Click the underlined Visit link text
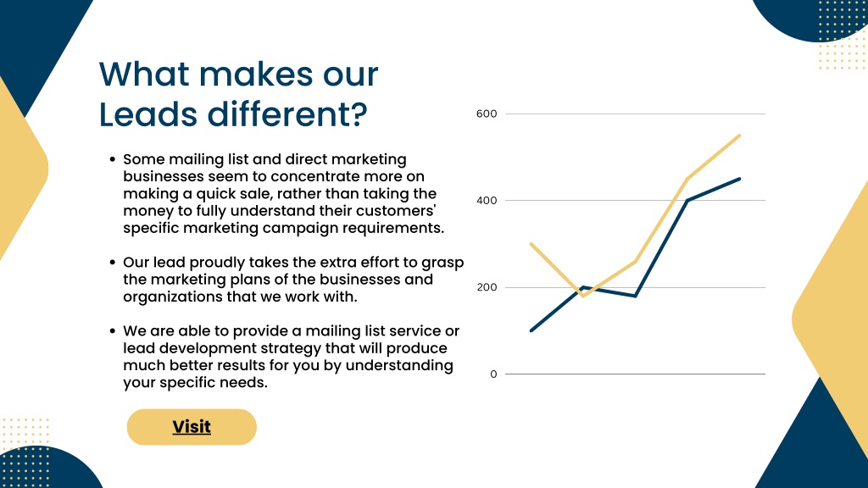This screenshot has width=868, height=488. tap(192, 427)
